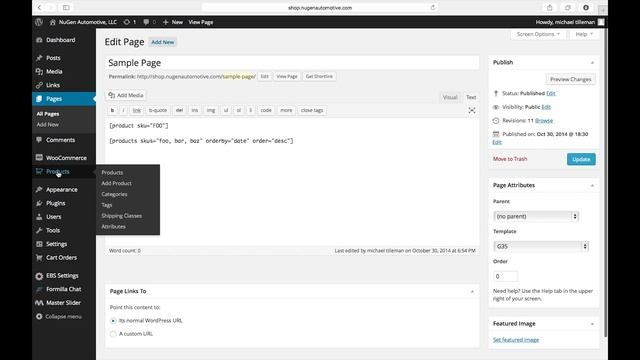This screenshot has height=360, width=640.
Task: Click the Get Shortlink button
Action: pyautogui.click(x=319, y=76)
